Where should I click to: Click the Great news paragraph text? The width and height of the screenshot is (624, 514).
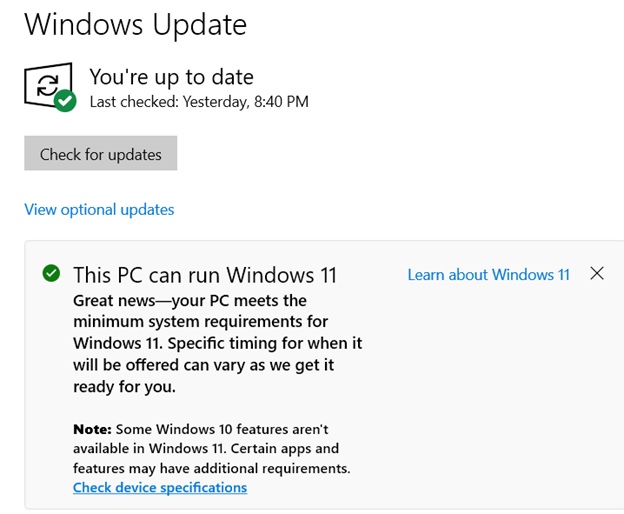218,343
